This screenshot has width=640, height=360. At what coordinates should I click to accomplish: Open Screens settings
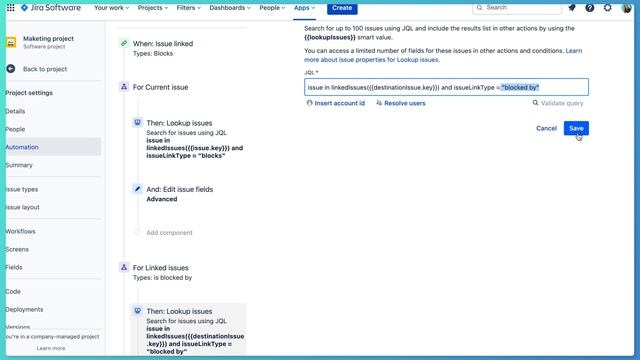point(17,249)
